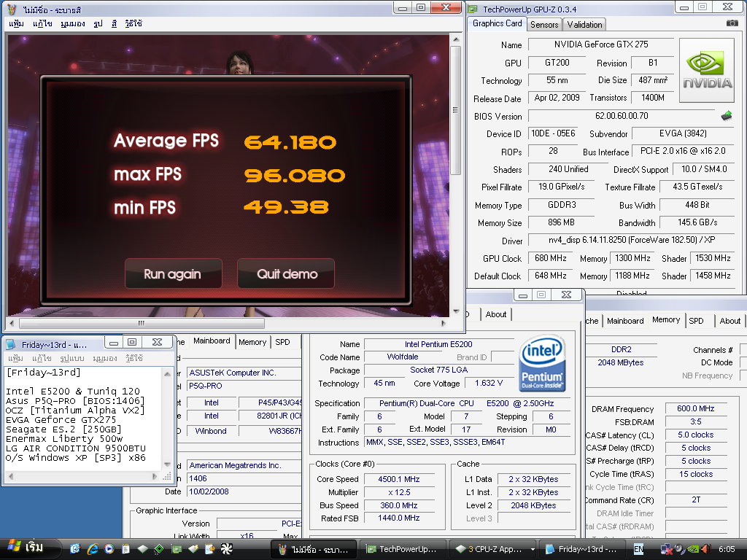Open the แฟ้ม menu in Notepad

pyautogui.click(x=16, y=358)
